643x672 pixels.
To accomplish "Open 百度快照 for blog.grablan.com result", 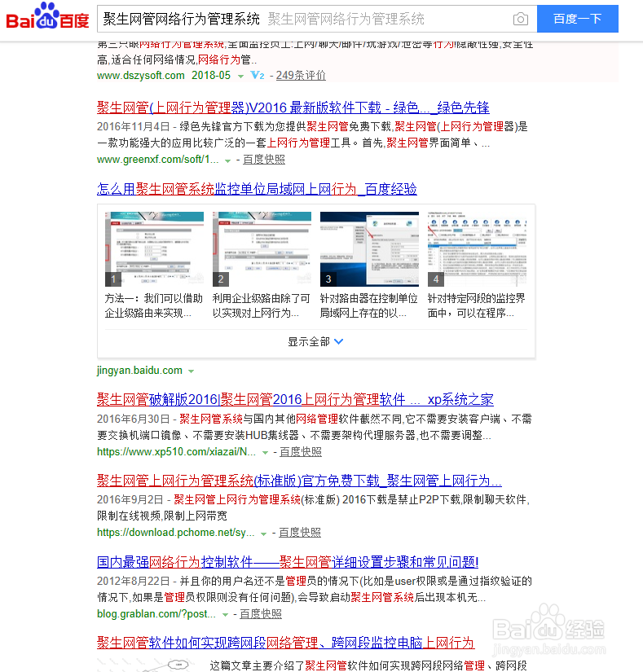I will coord(260,614).
